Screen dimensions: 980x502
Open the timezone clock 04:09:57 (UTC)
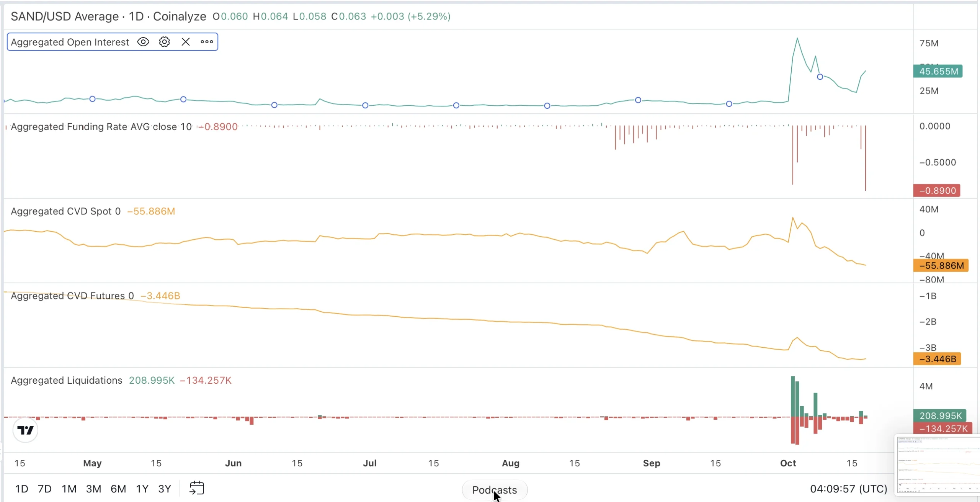(x=848, y=489)
